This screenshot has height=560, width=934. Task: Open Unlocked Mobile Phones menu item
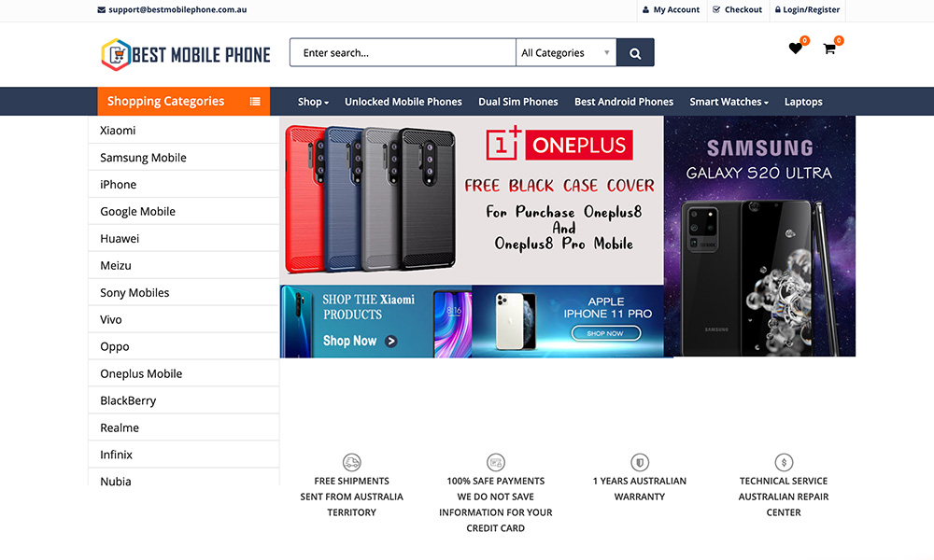pos(403,102)
